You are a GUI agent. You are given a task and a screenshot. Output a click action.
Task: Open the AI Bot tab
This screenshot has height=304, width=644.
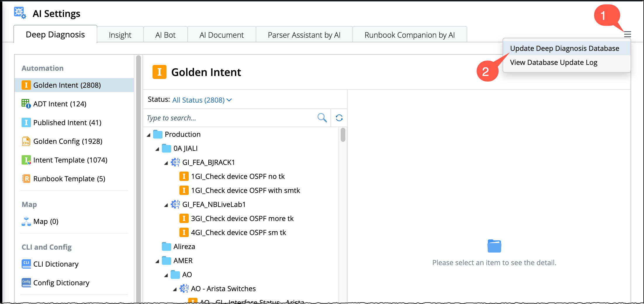pos(165,35)
